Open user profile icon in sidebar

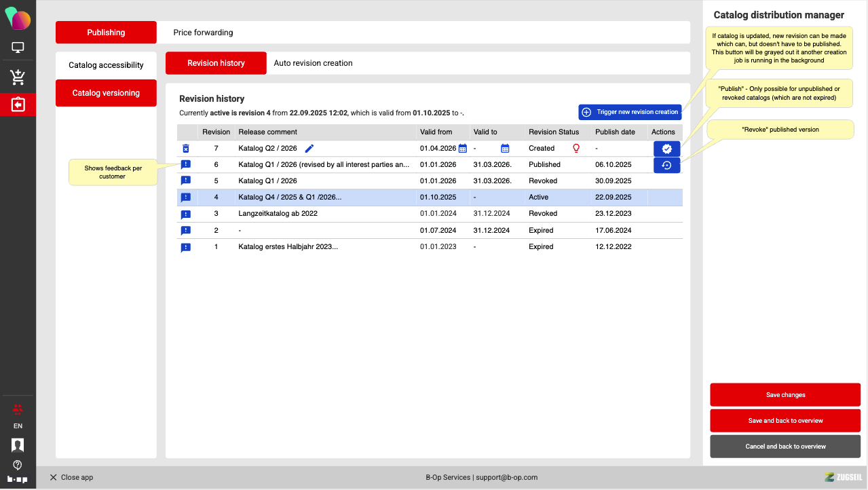18,445
